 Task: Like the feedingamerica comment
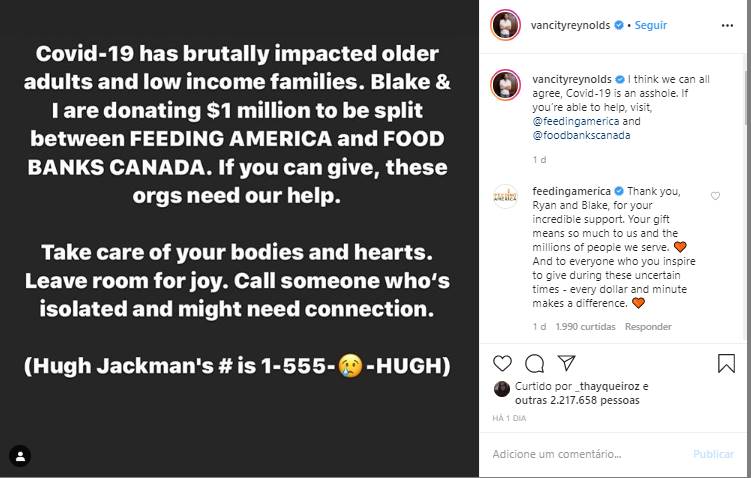(715, 196)
